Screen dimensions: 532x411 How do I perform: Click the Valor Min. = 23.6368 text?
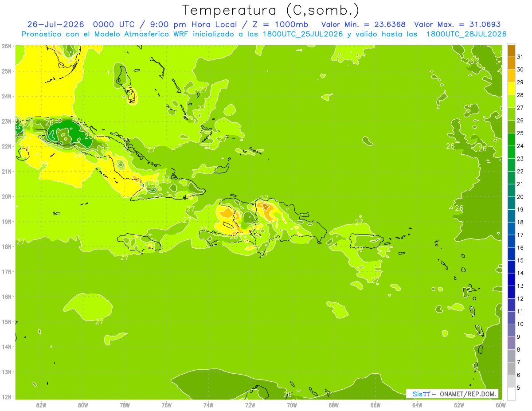[x=364, y=24]
